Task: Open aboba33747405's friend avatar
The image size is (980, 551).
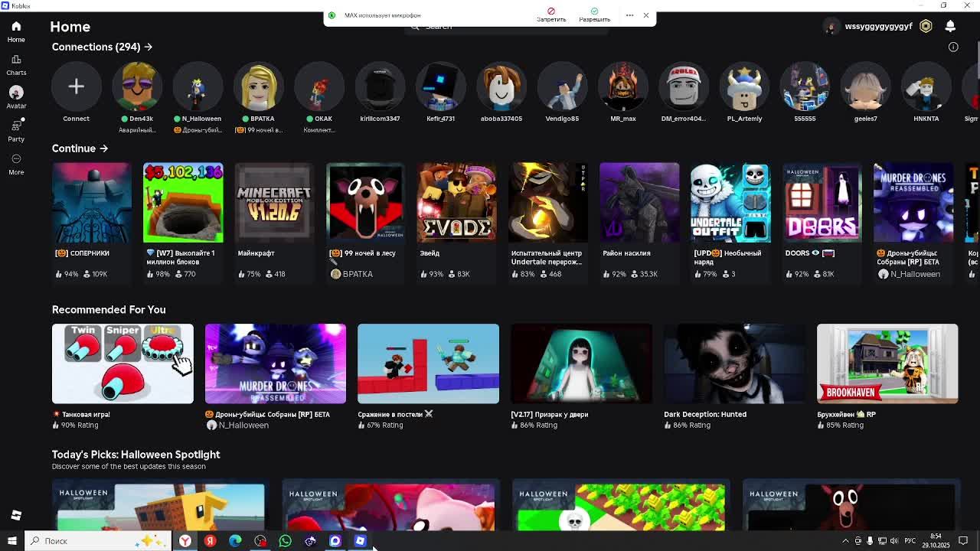Action: 501,86
